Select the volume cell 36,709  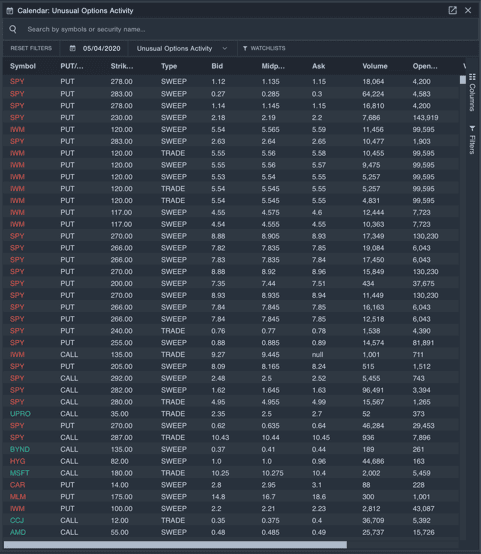click(x=373, y=520)
